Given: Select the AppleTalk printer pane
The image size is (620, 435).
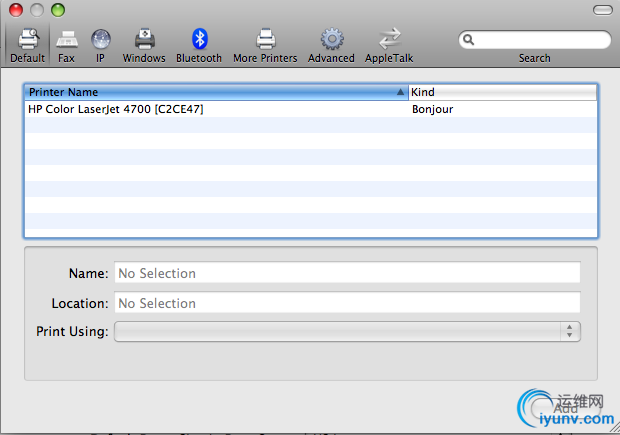Looking at the screenshot, I should (x=389, y=45).
